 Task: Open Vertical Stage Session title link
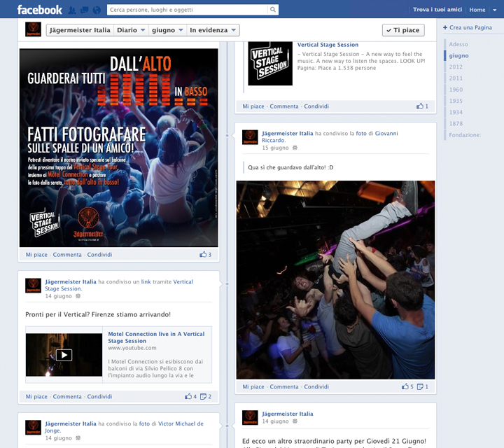pos(328,45)
